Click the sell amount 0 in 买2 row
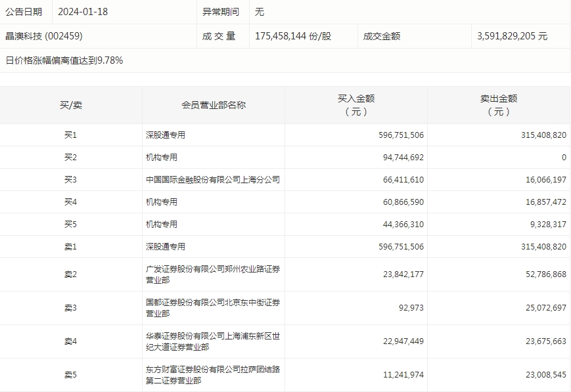The width and height of the screenshot is (571, 392). (564, 157)
